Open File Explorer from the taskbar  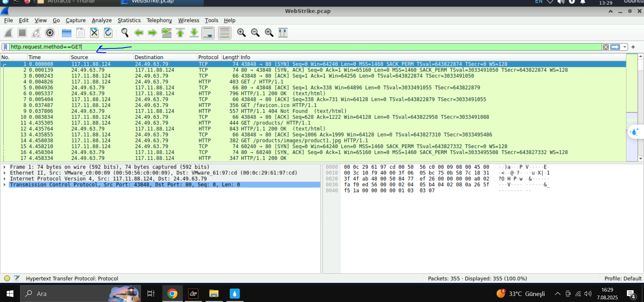(x=214, y=294)
